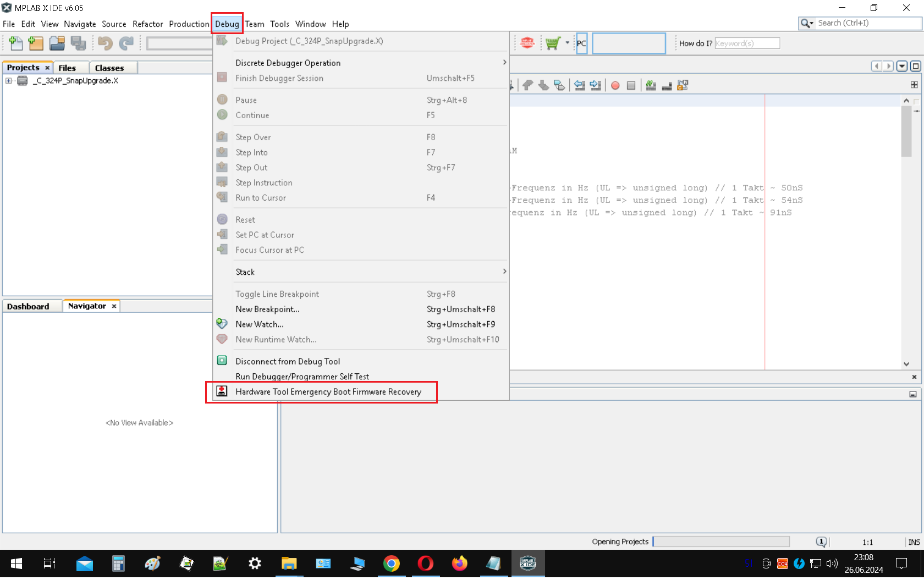Image resolution: width=924 pixels, height=580 pixels.
Task: Open Opera from the taskbar
Action: (426, 564)
